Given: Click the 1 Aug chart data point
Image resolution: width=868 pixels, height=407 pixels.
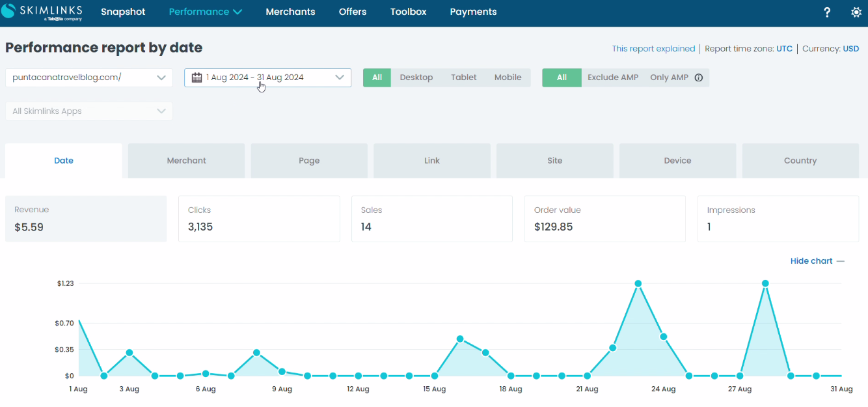Looking at the screenshot, I should click(79, 320).
